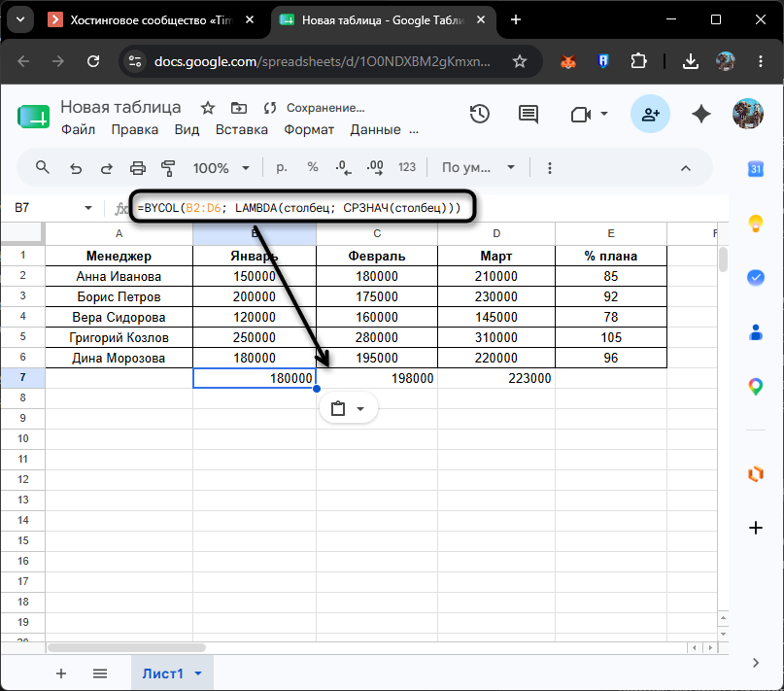
Task: Go back in browser history
Action: click(x=23, y=61)
